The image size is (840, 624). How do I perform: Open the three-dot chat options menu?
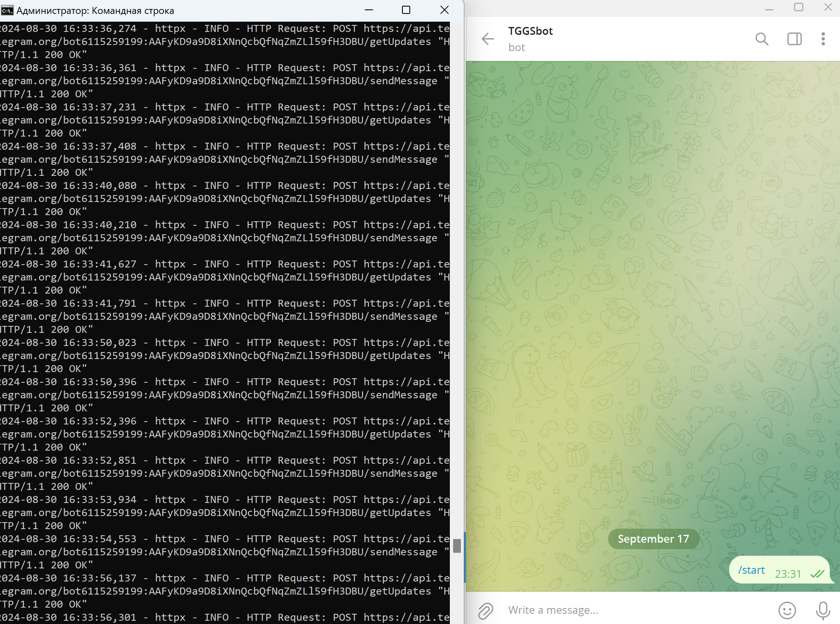pyautogui.click(x=823, y=39)
